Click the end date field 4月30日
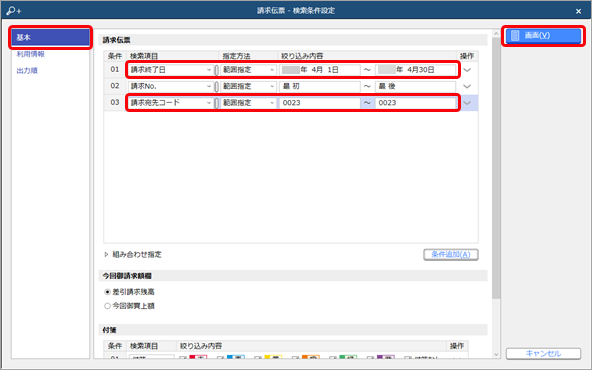The height and width of the screenshot is (370, 592). (415, 70)
